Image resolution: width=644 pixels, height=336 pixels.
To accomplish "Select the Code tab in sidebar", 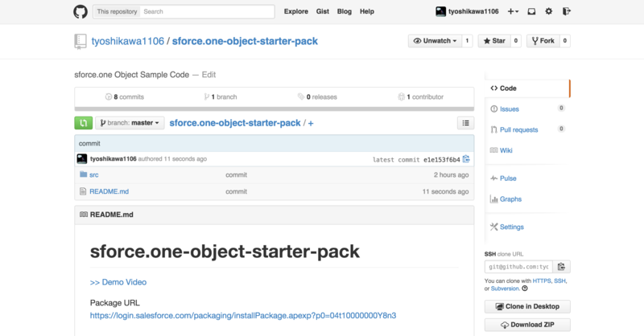I will pos(527,88).
